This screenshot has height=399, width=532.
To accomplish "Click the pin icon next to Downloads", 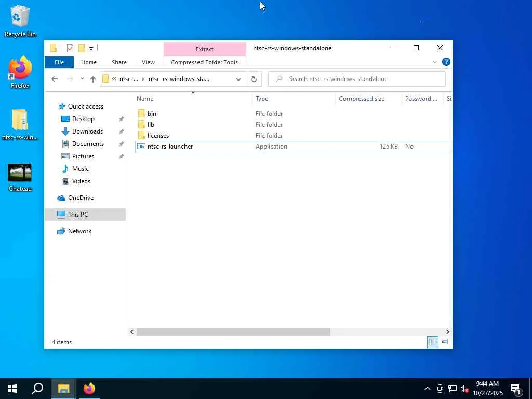I will point(121,131).
